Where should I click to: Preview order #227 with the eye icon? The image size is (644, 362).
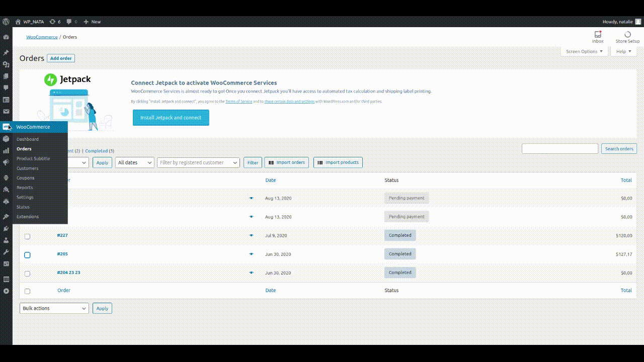[x=251, y=235]
